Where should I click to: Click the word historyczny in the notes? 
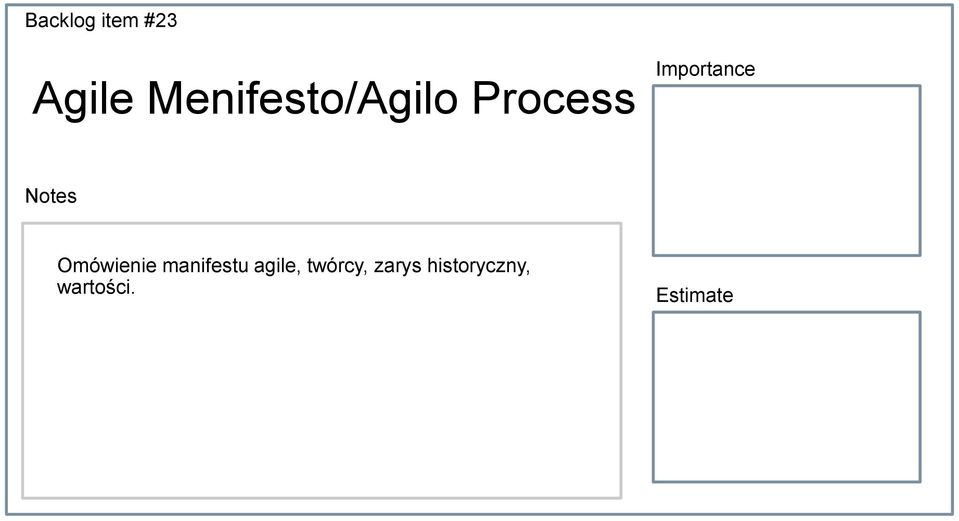[478, 267]
